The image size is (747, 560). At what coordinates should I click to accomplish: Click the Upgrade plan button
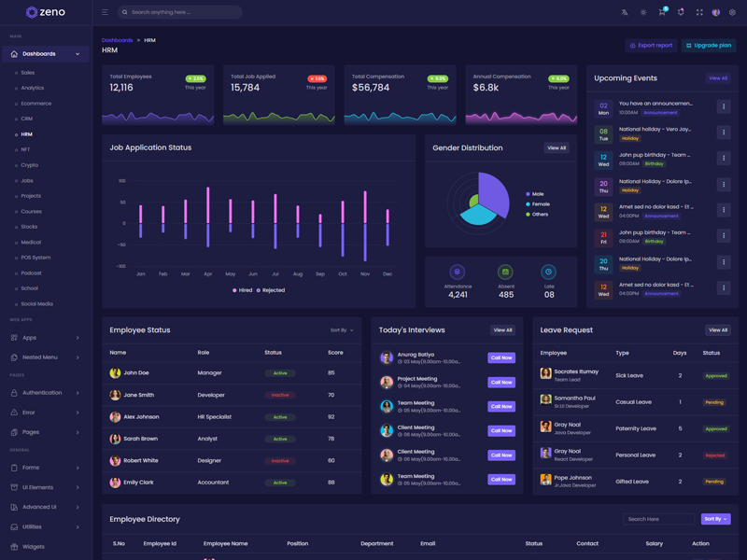(x=709, y=45)
